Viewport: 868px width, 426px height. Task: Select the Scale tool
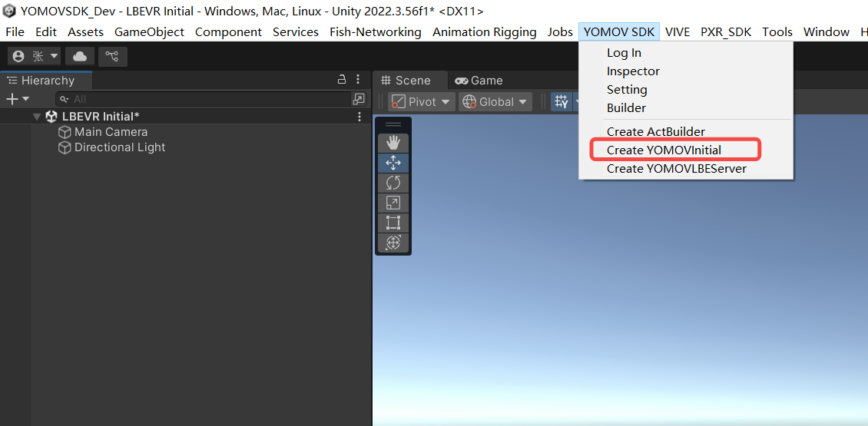pyautogui.click(x=393, y=203)
